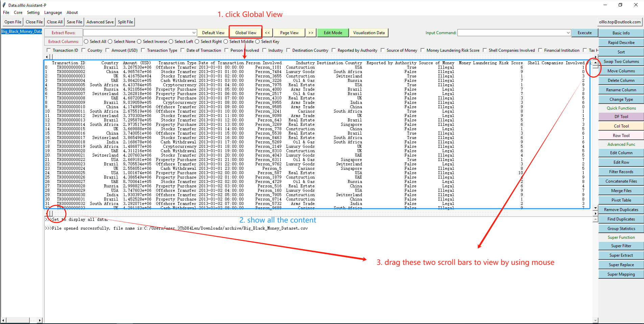Image resolution: width=644 pixels, height=324 pixels.
Task: Click file list horizontal scrollbar left arrow
Action: [x=3, y=320]
